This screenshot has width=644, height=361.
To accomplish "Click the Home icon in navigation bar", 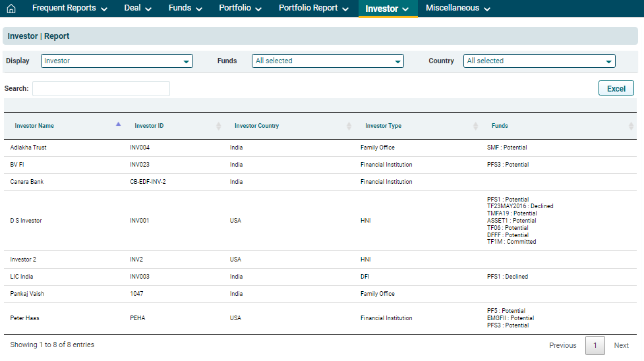I will 11,9.
